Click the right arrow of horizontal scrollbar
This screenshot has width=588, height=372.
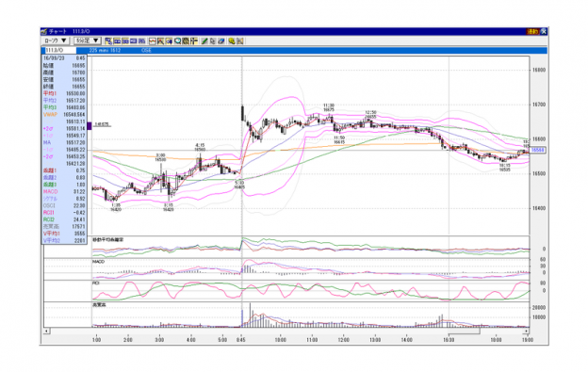(x=526, y=332)
